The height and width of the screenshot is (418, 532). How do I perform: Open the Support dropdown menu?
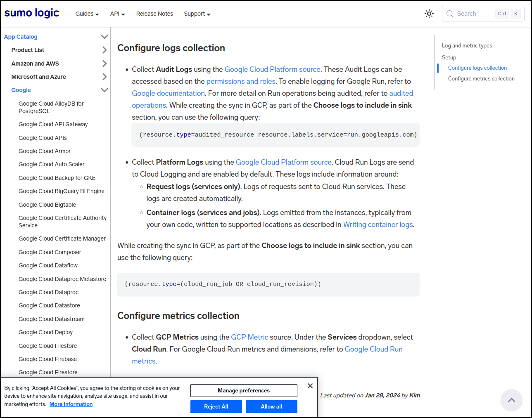(x=197, y=14)
